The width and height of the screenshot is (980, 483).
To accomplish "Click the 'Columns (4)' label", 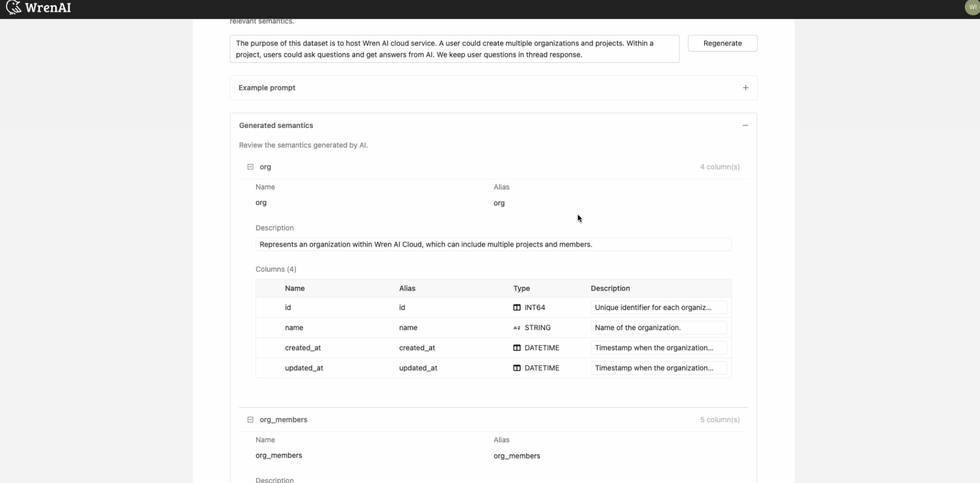I will click(x=276, y=269).
